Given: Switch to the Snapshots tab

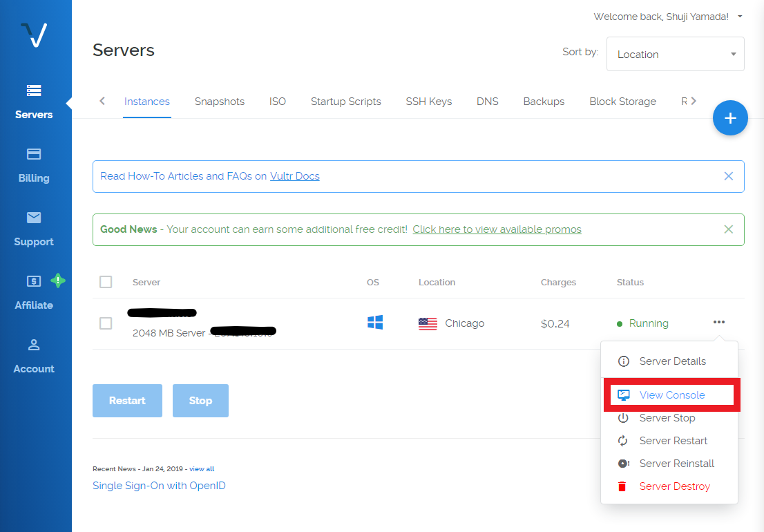Looking at the screenshot, I should coord(219,101).
